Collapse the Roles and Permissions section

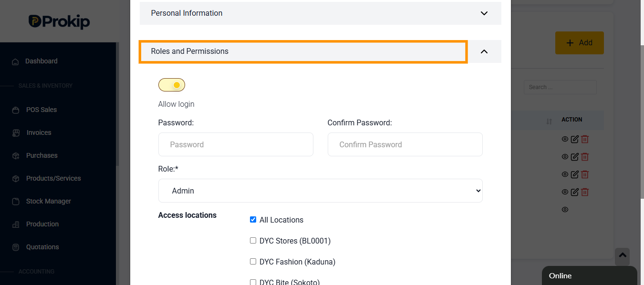point(484,51)
